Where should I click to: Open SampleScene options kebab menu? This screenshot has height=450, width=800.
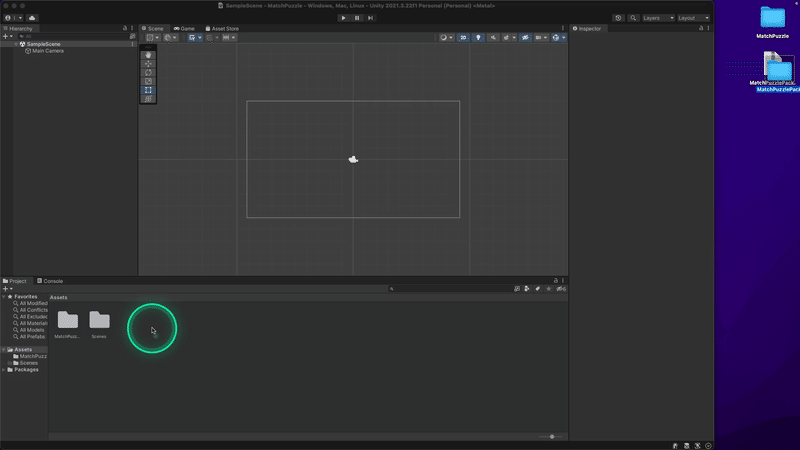coord(132,44)
